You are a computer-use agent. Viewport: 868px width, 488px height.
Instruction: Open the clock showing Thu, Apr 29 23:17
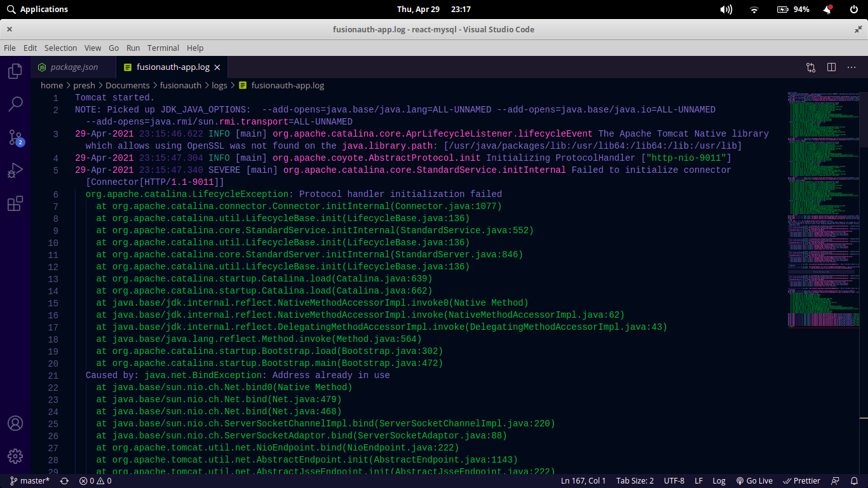tap(434, 10)
